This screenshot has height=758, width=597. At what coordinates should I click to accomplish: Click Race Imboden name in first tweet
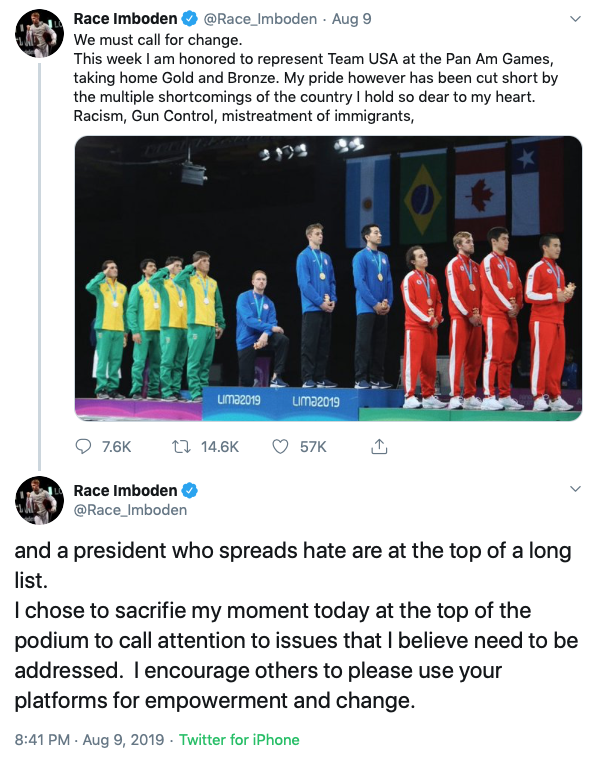pyautogui.click(x=125, y=19)
